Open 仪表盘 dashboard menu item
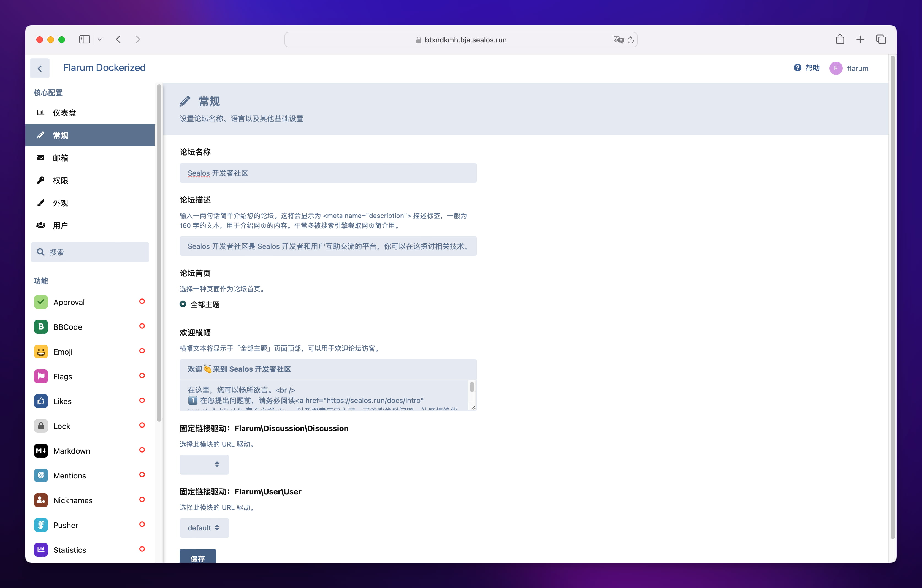Screen dimensions: 922x588 (x=90, y=113)
